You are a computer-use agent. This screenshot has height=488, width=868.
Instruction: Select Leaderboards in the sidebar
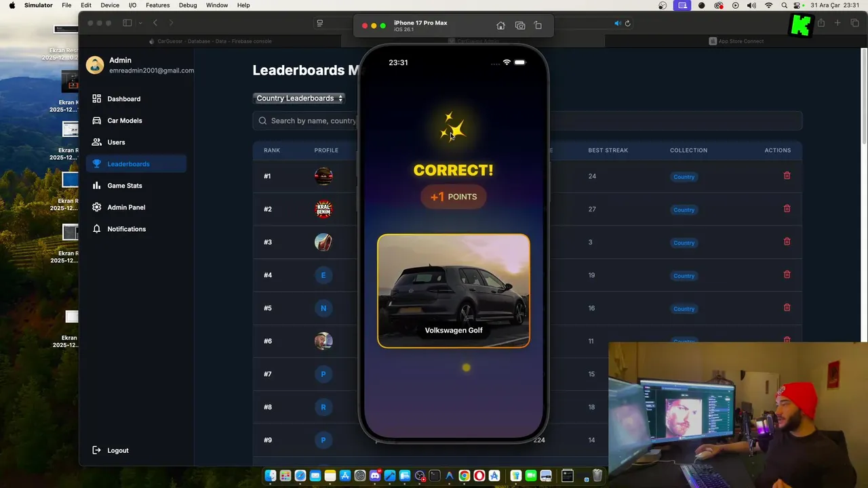pos(136,164)
